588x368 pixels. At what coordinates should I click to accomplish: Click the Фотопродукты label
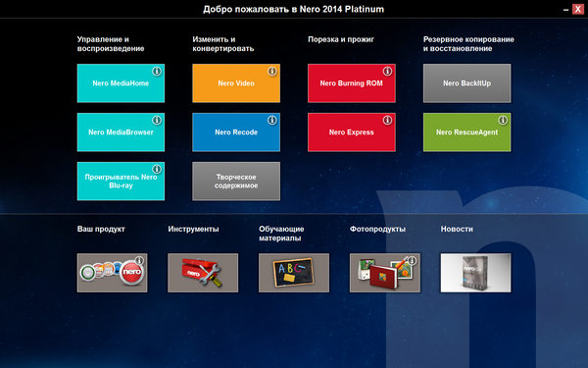pos(377,229)
